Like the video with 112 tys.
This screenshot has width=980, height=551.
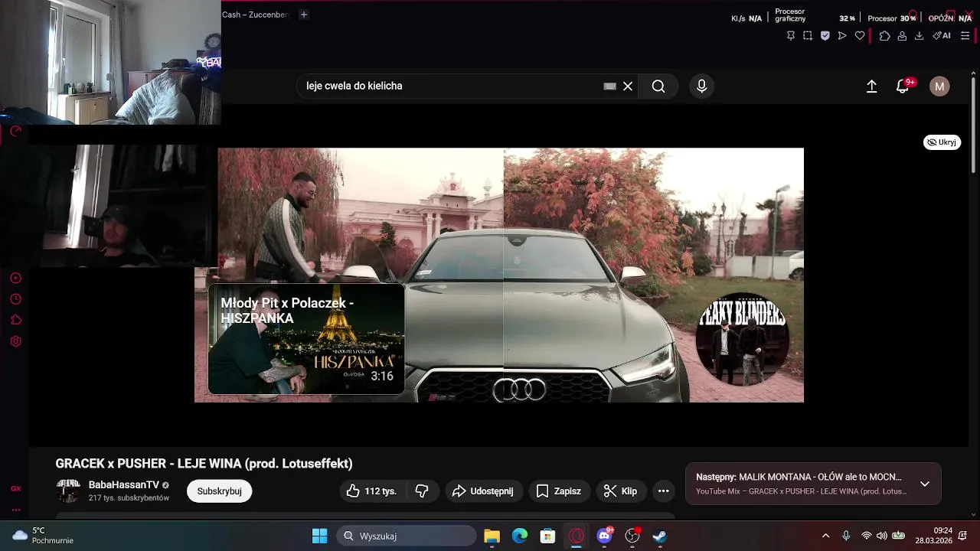coord(371,491)
